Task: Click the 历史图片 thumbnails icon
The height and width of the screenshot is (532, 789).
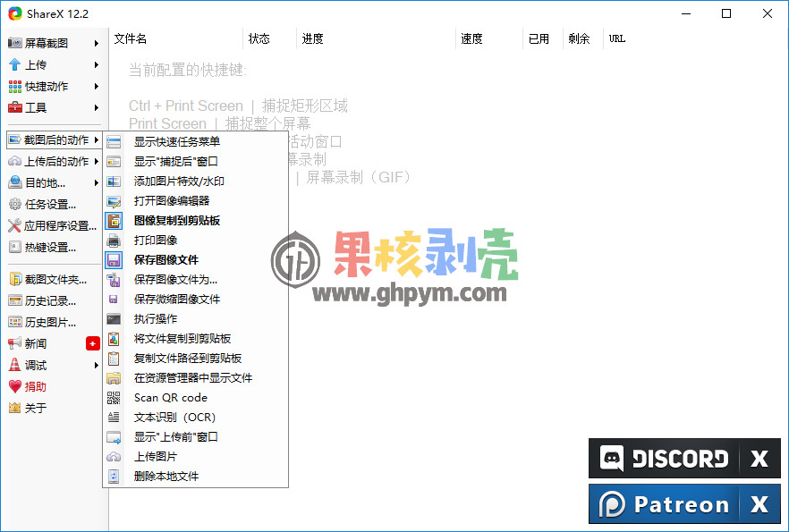Action: (x=14, y=322)
